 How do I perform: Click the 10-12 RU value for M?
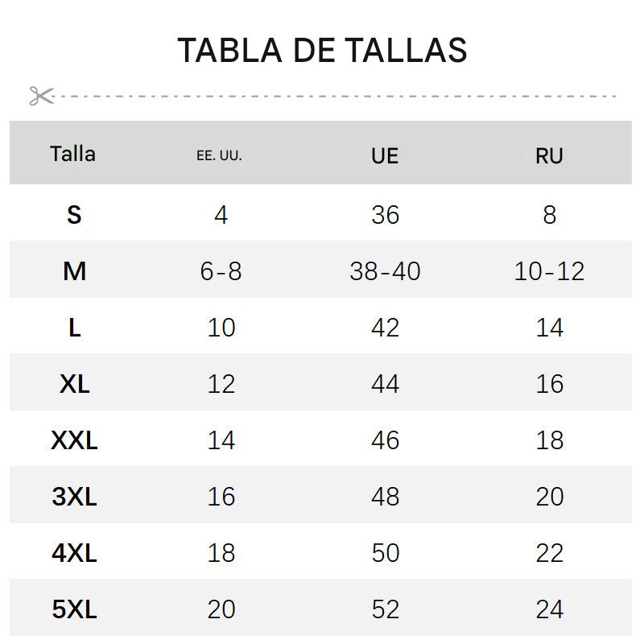pos(549,271)
